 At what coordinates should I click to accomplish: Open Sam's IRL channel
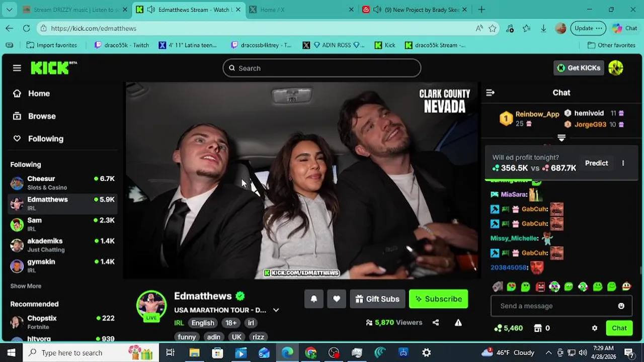point(62,224)
